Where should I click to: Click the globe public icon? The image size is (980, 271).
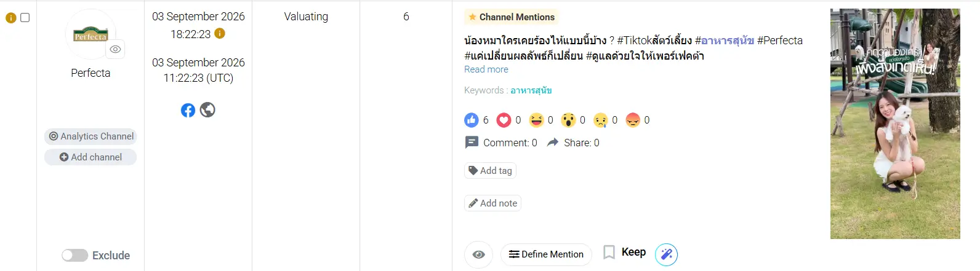click(x=207, y=109)
